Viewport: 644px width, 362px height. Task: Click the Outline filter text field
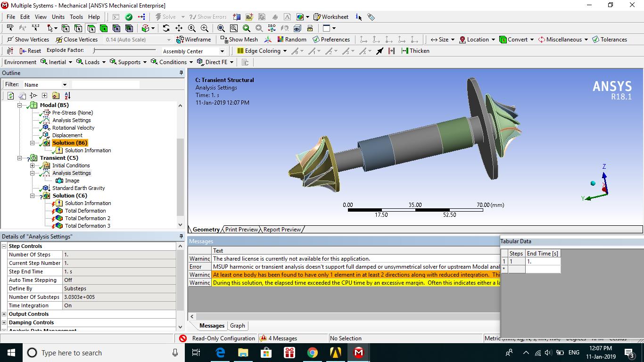[x=106, y=85]
